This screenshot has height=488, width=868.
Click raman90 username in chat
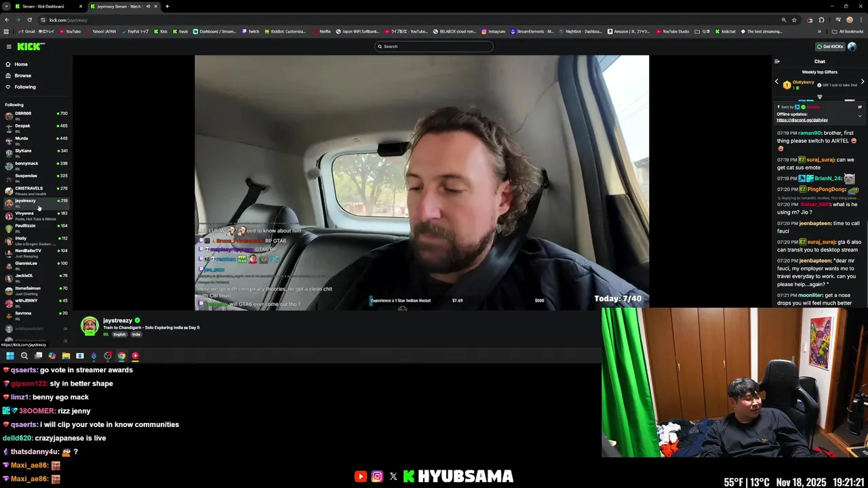pos(810,134)
